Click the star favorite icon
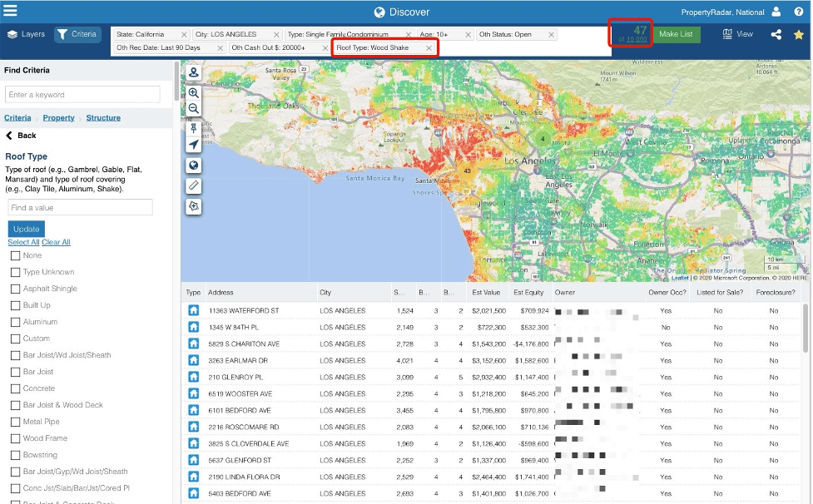The width and height of the screenshot is (813, 504). click(x=799, y=35)
